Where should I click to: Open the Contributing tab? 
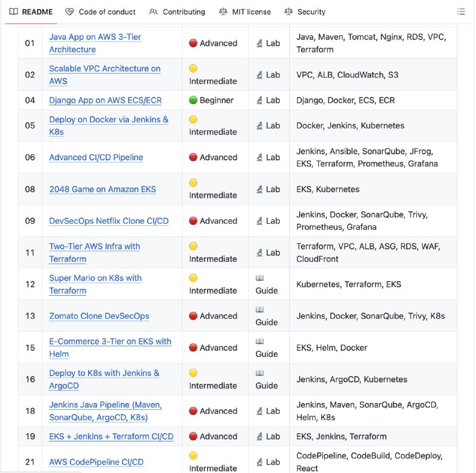coord(177,12)
